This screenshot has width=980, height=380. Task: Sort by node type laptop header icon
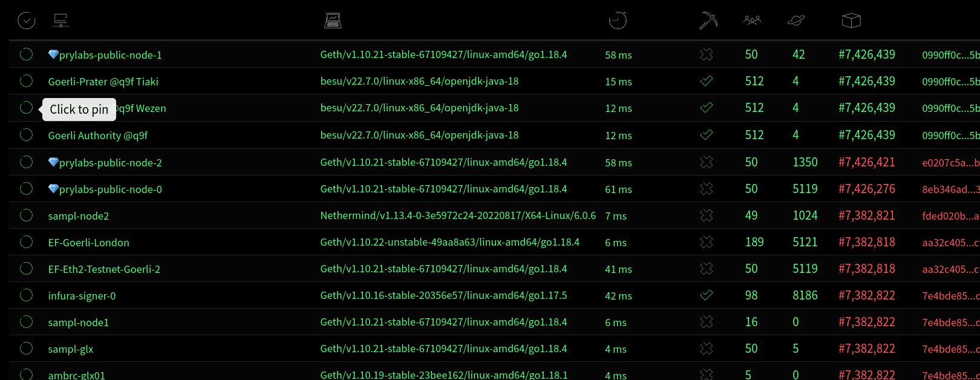(x=333, y=21)
